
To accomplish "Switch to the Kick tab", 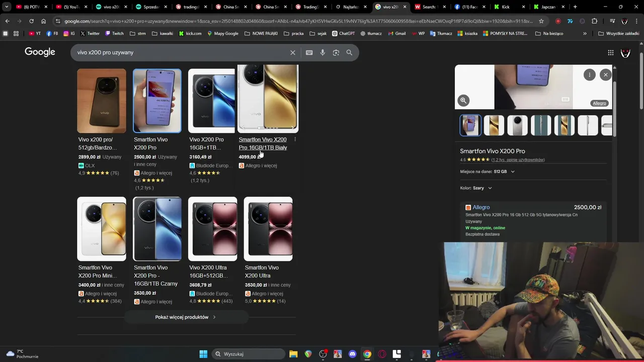I will [509, 7].
